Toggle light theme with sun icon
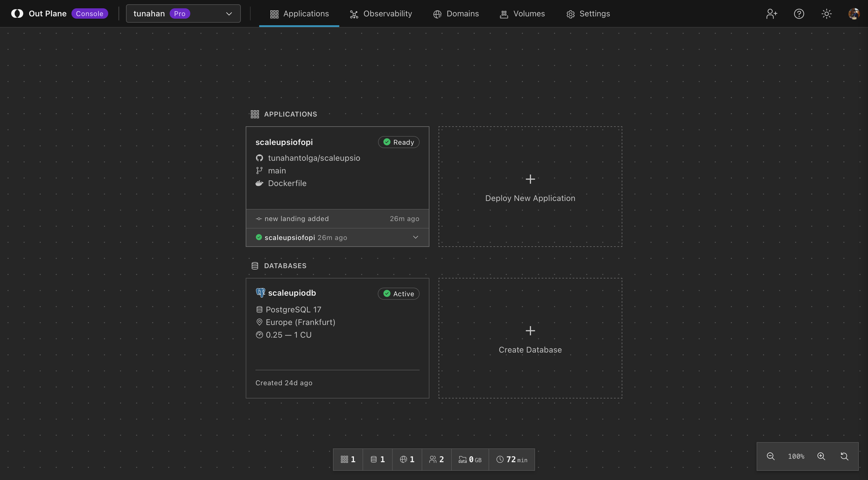Image resolution: width=868 pixels, height=480 pixels. pos(826,14)
